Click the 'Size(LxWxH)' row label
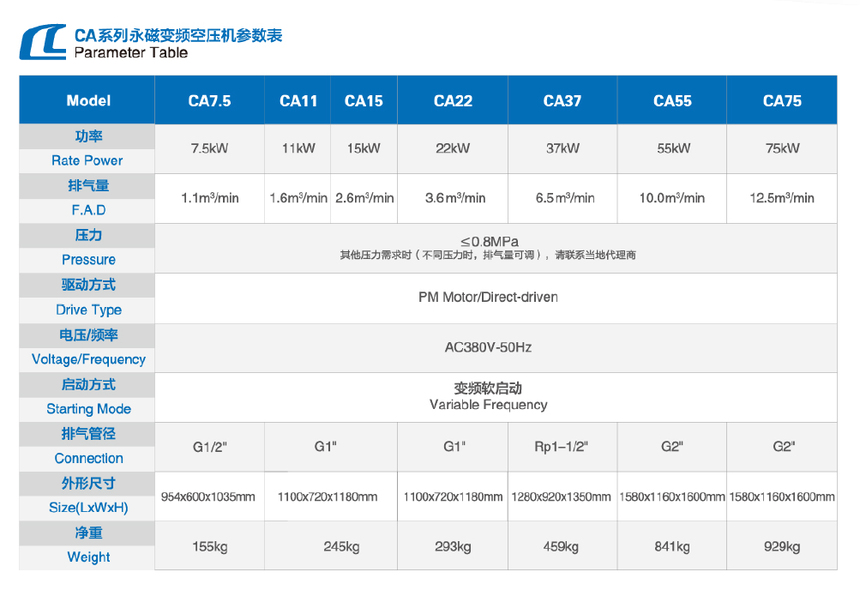Screen dimensions: 860x590 click(x=88, y=508)
